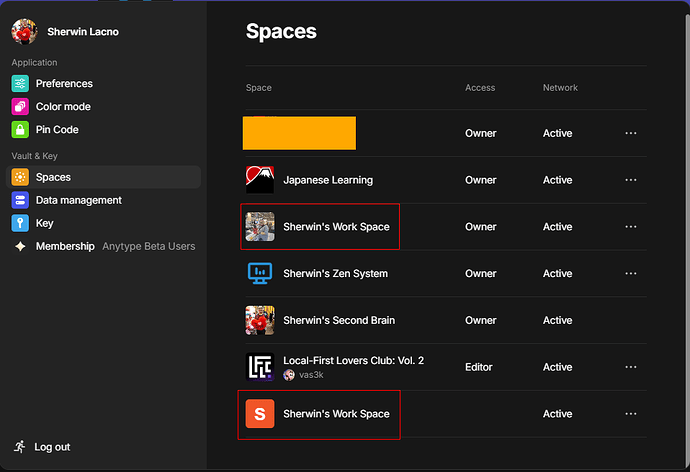The height and width of the screenshot is (472, 690).
Task: Click the Preferences sliders icon
Action: coord(20,84)
